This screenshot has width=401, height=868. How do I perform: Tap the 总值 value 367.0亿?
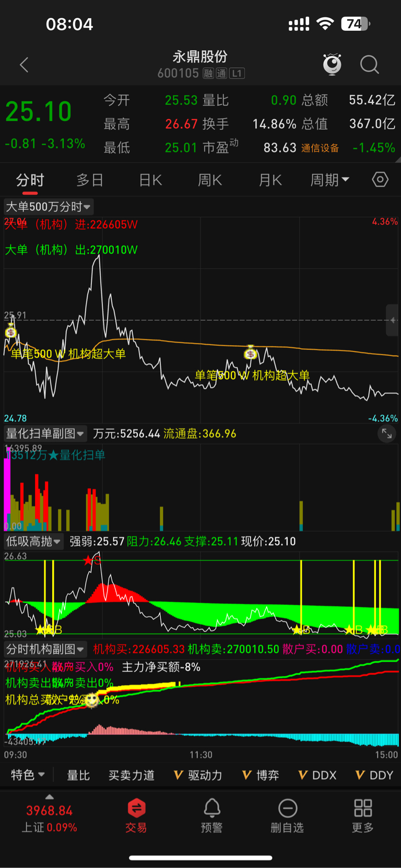372,124
